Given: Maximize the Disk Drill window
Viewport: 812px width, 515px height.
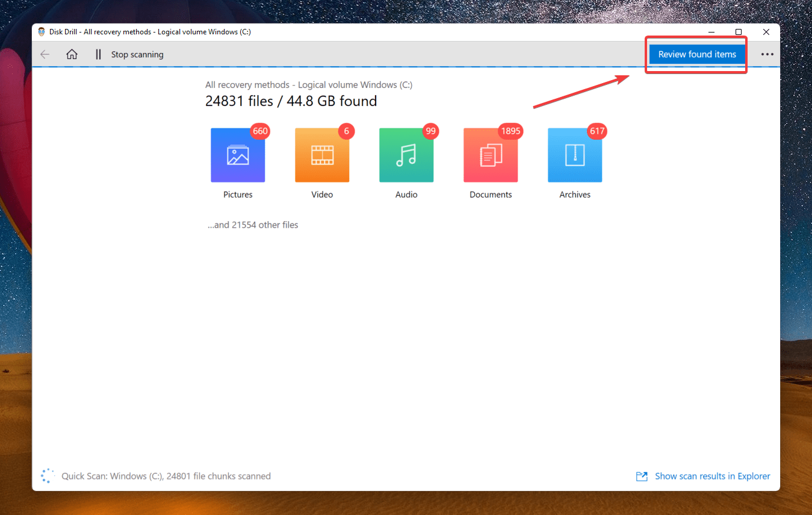Looking at the screenshot, I should [x=739, y=32].
